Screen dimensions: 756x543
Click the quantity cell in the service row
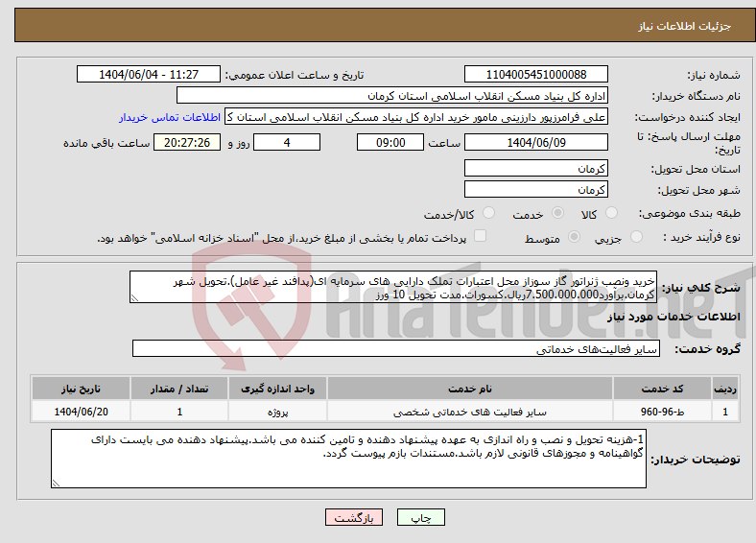click(179, 412)
